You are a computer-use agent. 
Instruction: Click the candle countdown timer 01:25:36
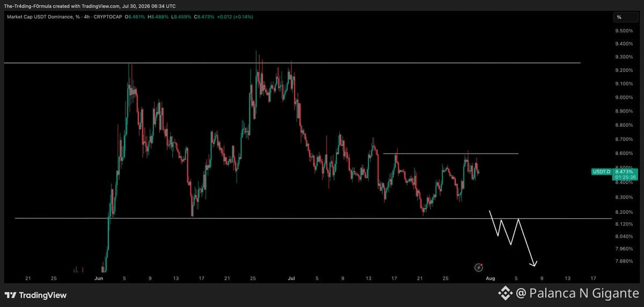point(625,177)
